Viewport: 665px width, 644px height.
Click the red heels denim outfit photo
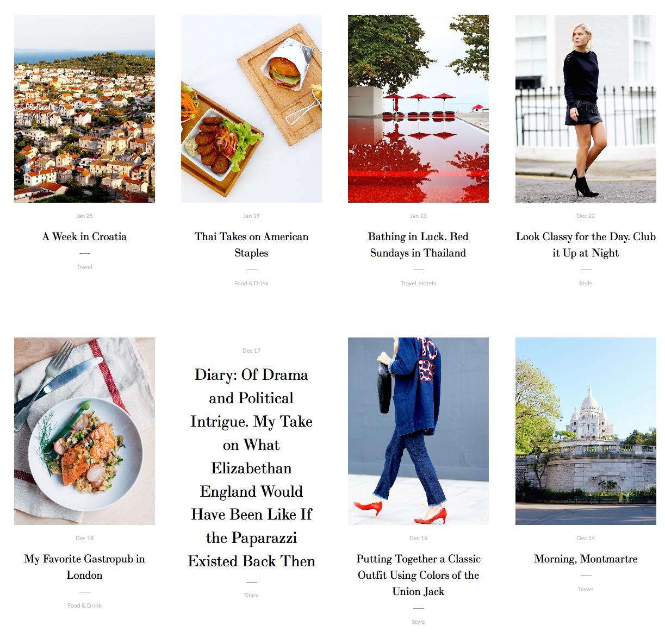tap(418, 431)
